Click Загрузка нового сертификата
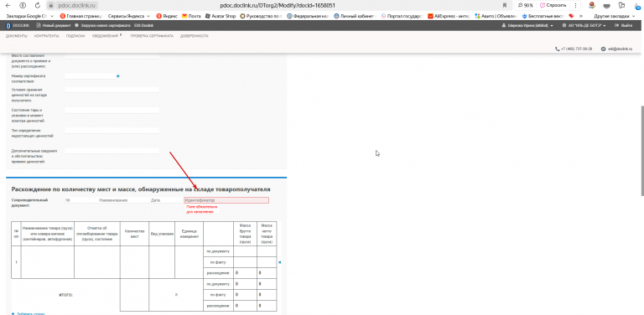The width and height of the screenshot is (644, 315). pos(102,25)
